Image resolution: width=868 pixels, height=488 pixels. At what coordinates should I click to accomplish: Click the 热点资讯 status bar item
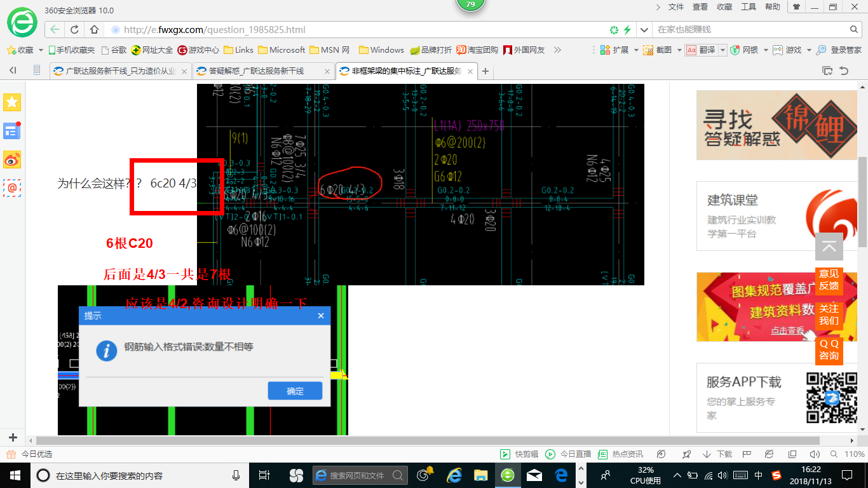click(x=621, y=454)
